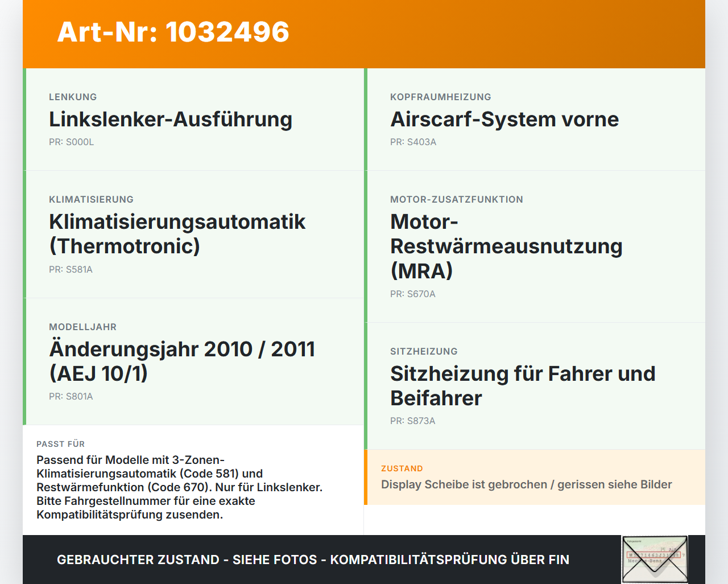Click PR: S670A code
This screenshot has width=728, height=584.
(x=413, y=294)
